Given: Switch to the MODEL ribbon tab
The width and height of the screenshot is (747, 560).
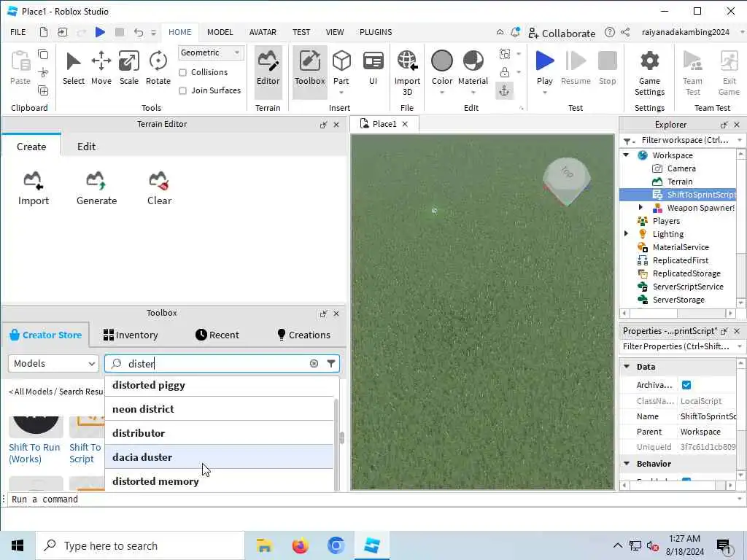Looking at the screenshot, I should [220, 32].
